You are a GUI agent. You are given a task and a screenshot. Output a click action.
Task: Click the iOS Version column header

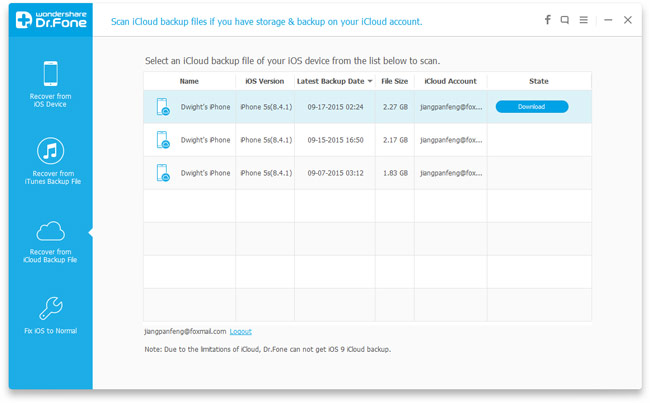click(x=264, y=81)
